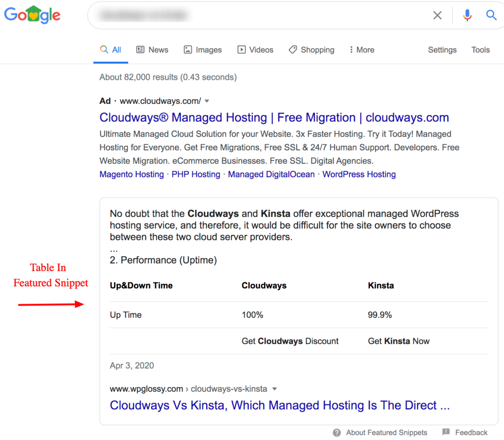504x440 pixels.
Task: Click 'Get Kinsta Now' cell
Action: pyautogui.click(x=399, y=341)
